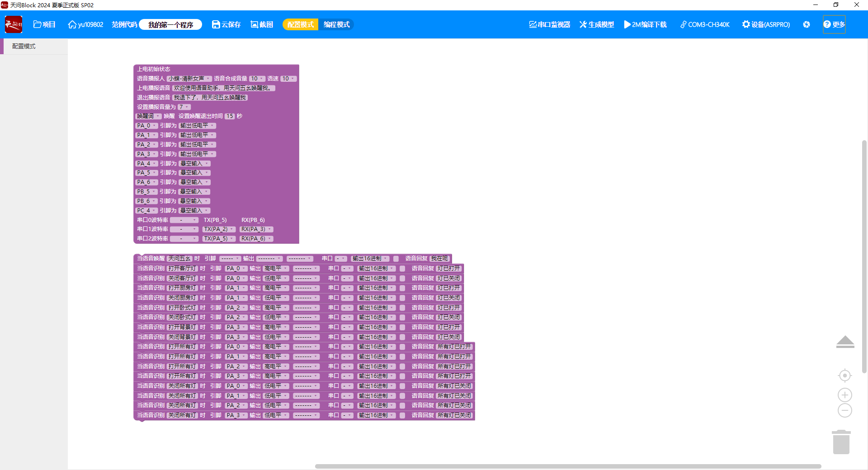Click 生成模型 to build the model

[x=597, y=24]
